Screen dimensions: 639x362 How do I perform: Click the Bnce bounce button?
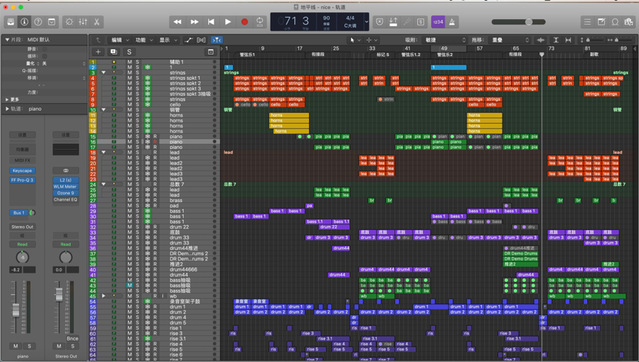click(x=72, y=338)
